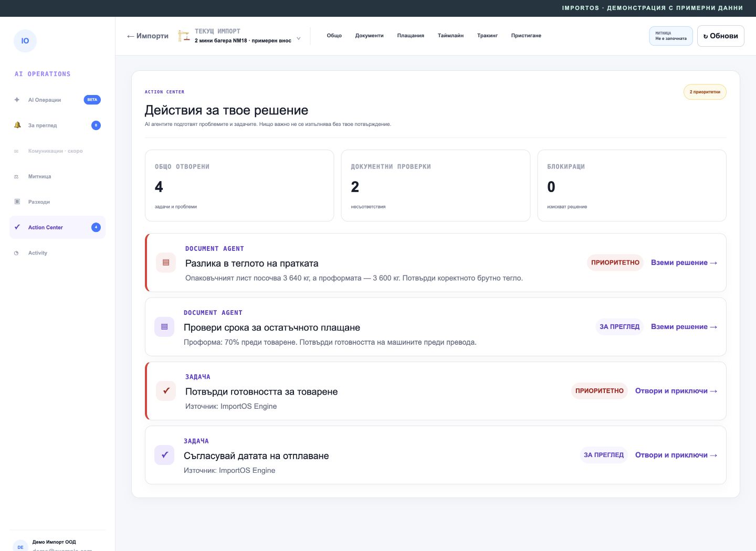Click the Митница scales icon
756x551 pixels.
[16, 177]
